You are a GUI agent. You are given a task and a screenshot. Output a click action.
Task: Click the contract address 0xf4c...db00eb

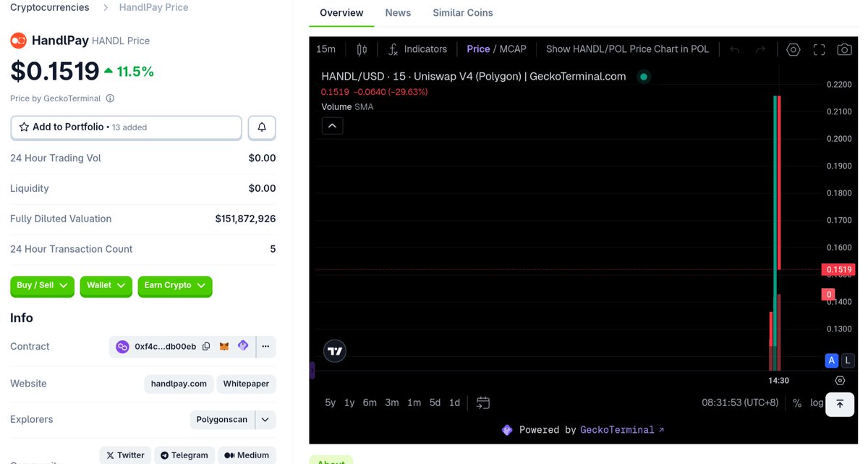pos(165,347)
